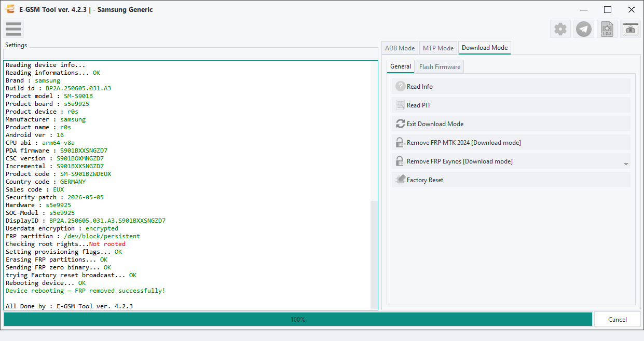This screenshot has width=644, height=341.
Task: Click 'Checking root rights...Not rooted' line
Action: tap(65, 244)
